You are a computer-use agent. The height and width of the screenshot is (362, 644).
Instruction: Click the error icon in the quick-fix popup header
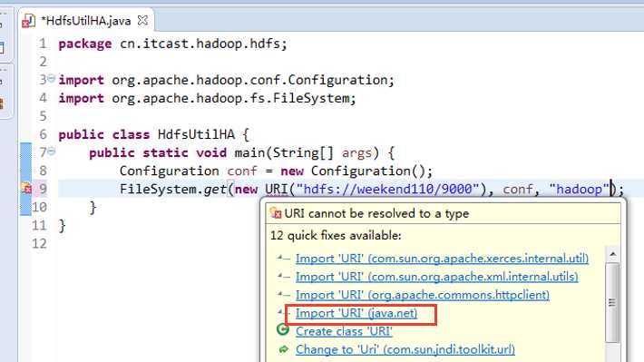click(x=276, y=213)
